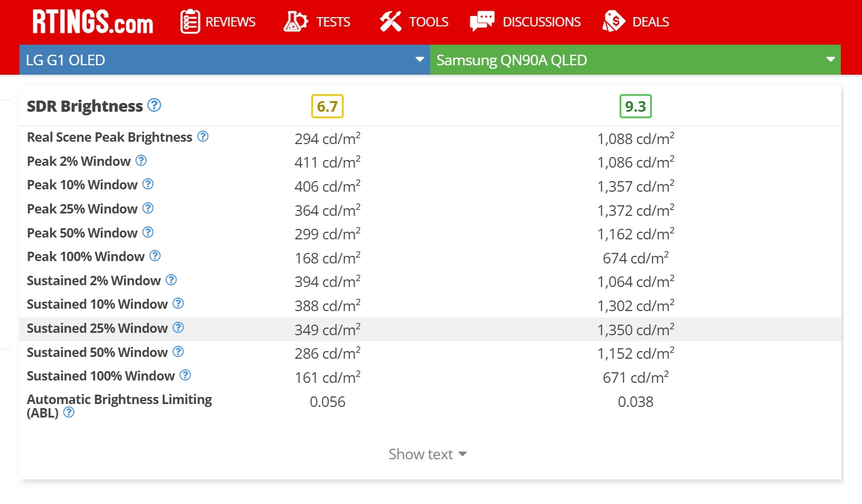Open help icon for Sustained 2% Window
The image size is (862, 504).
[171, 280]
